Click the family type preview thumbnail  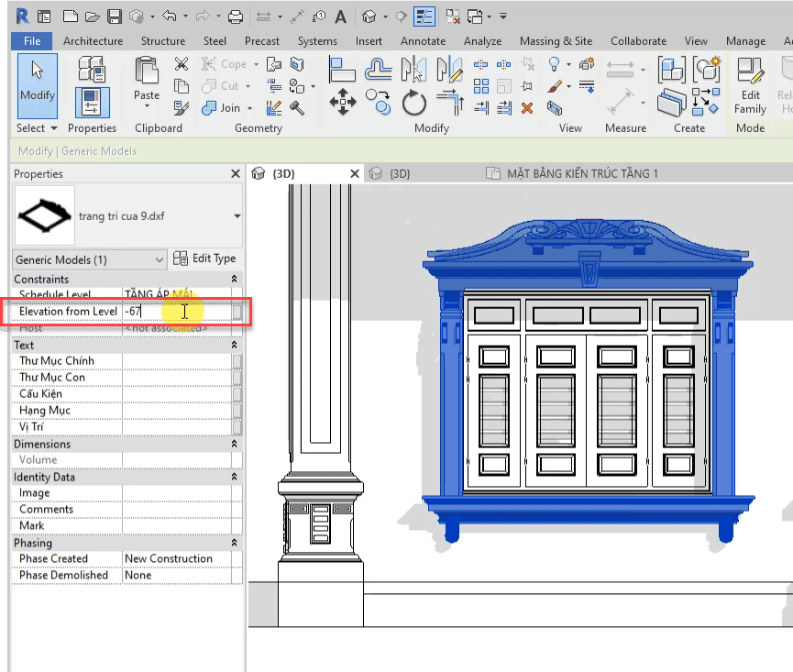click(45, 215)
